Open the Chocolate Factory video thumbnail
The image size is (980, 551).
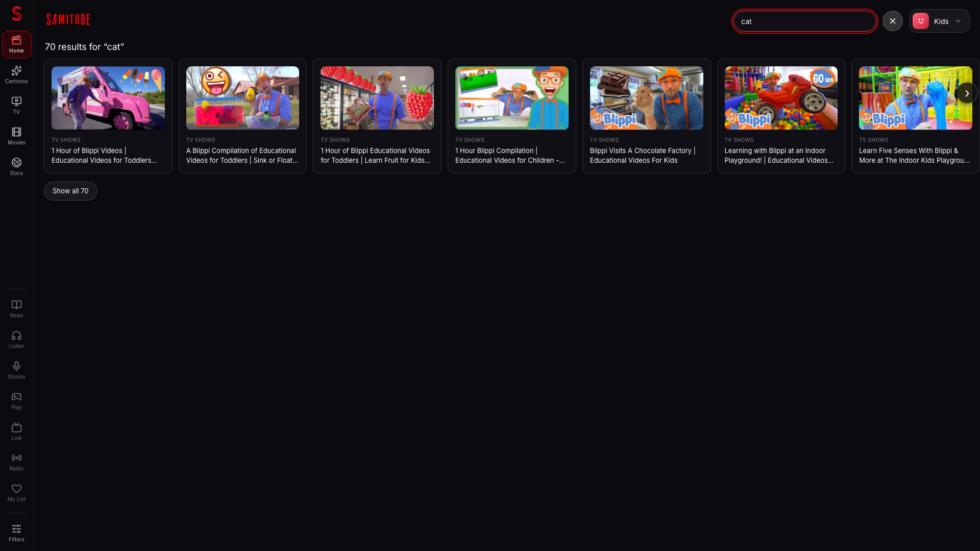pyautogui.click(x=647, y=98)
